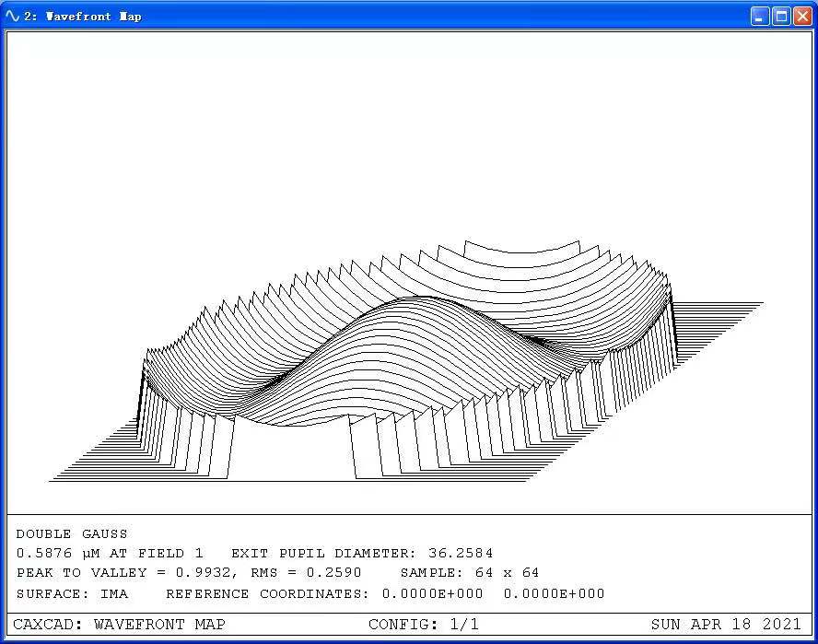Maximize the Wavefront Map window
Screen dimensions: 818x644
tap(781, 17)
